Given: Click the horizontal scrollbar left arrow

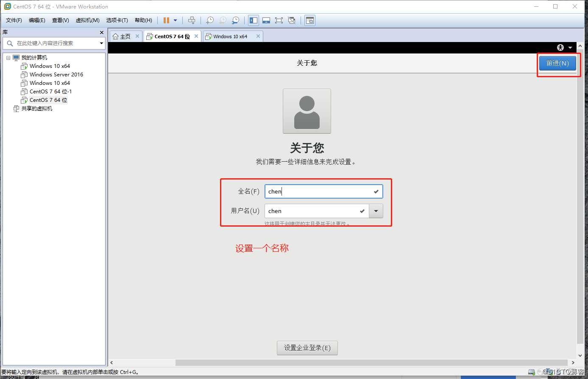Looking at the screenshot, I should (112, 363).
